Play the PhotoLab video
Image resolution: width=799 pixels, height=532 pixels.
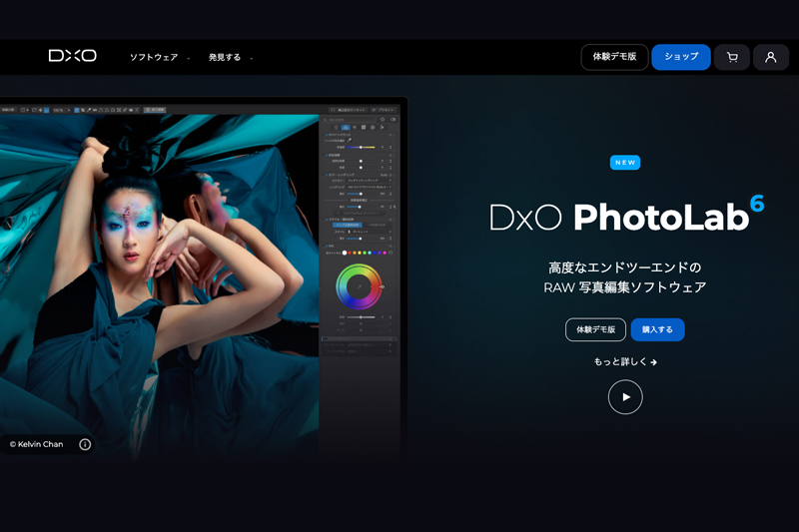tap(625, 397)
